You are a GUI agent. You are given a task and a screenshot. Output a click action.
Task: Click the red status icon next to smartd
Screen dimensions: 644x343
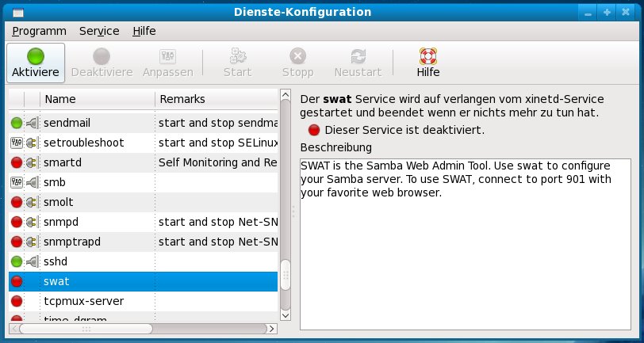coord(17,162)
